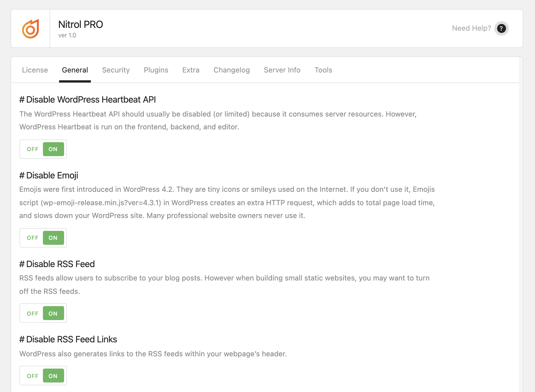Click ON for Disable WordPress Heartbeat API
This screenshot has height=392, width=535.
pos(53,149)
